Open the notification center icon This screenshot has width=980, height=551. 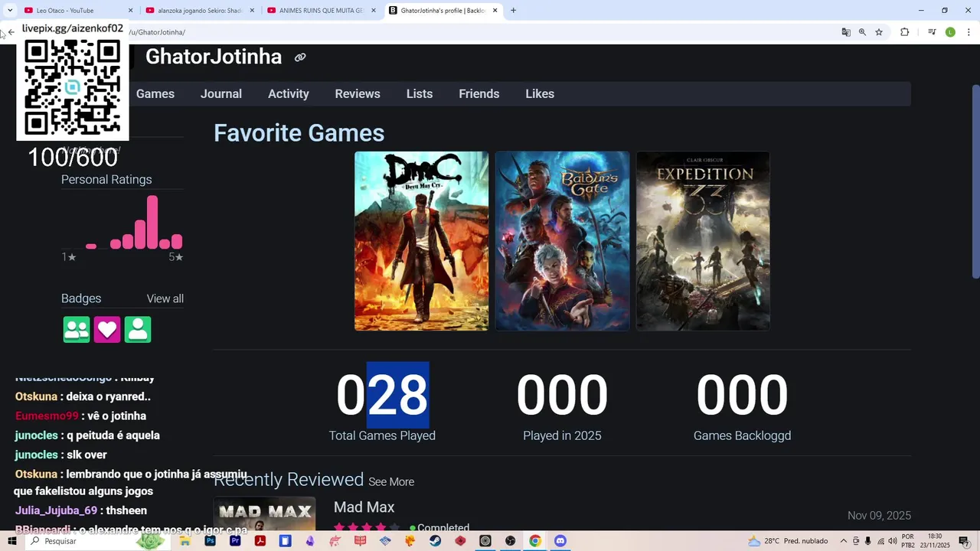pos(963,541)
